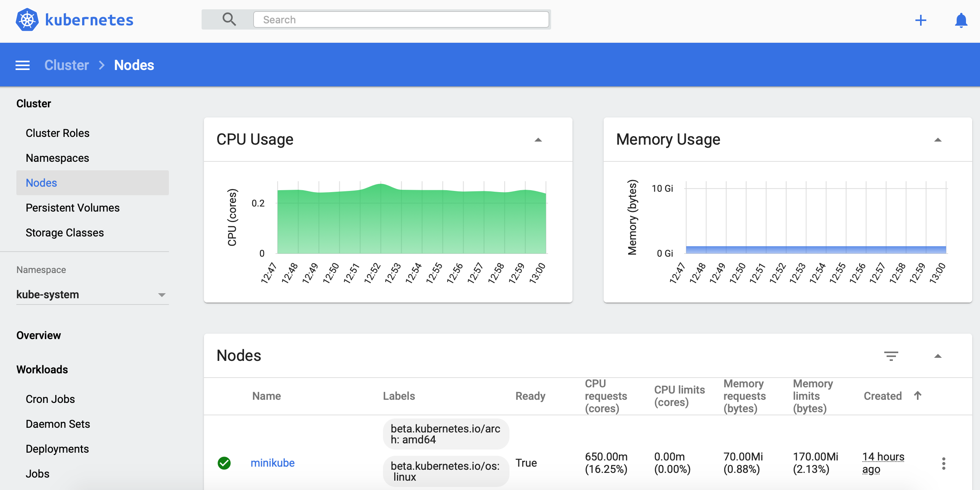
Task: Open Cron Jobs in sidebar
Action: 50,399
